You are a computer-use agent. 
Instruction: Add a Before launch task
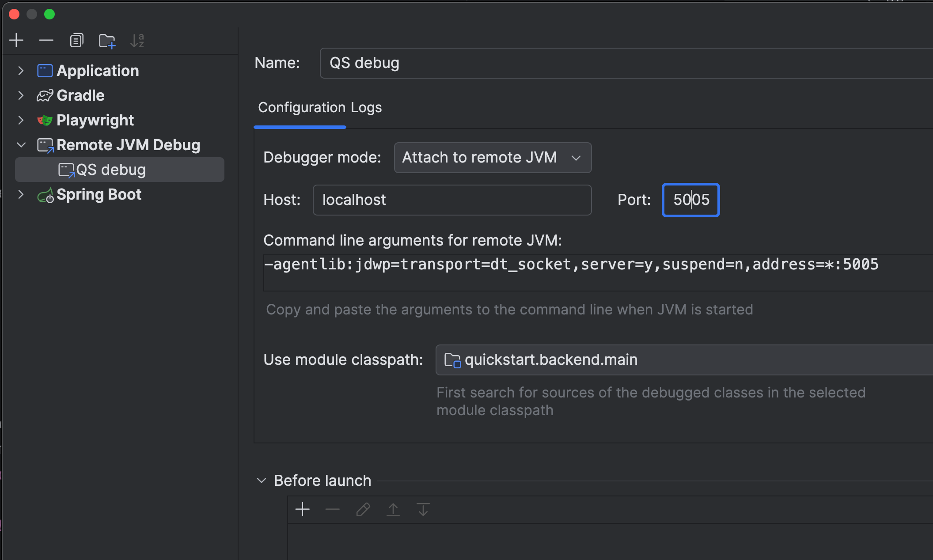click(303, 510)
